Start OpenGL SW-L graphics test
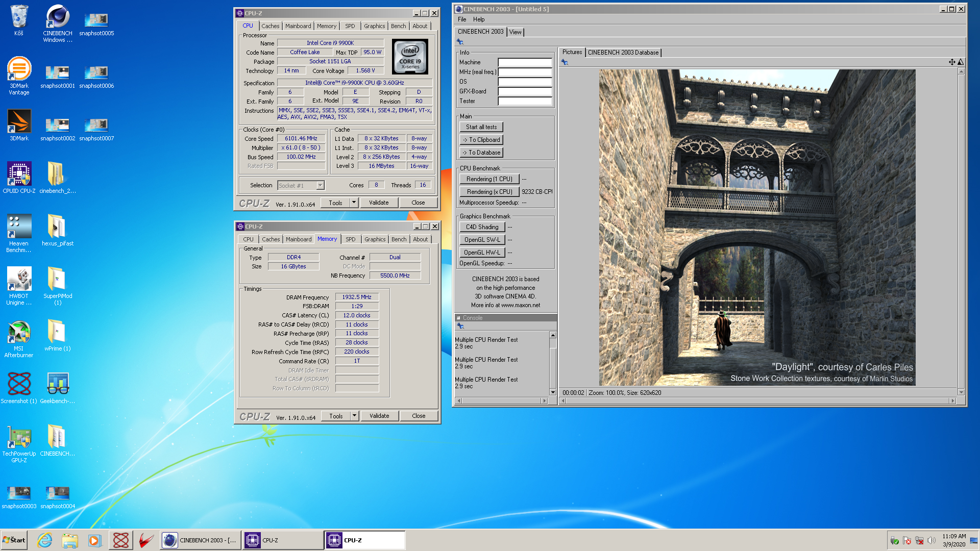The height and width of the screenshot is (551, 980). pos(482,240)
